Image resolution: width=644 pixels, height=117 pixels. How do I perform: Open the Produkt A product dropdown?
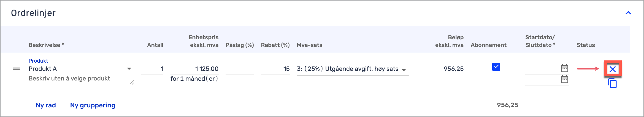(129, 69)
